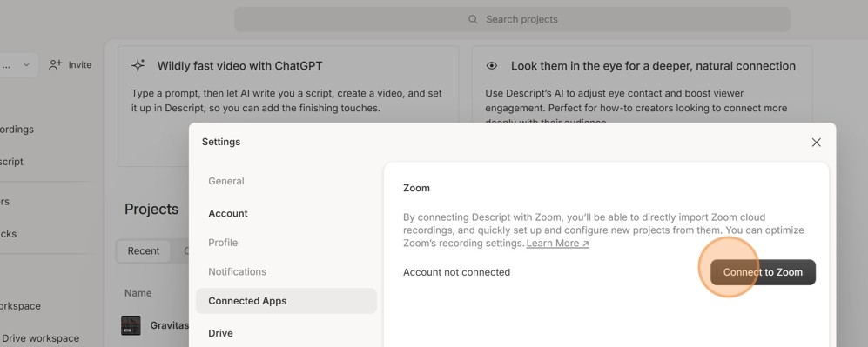Click the Account not connected status text
The image size is (868, 347).
coord(457,272)
